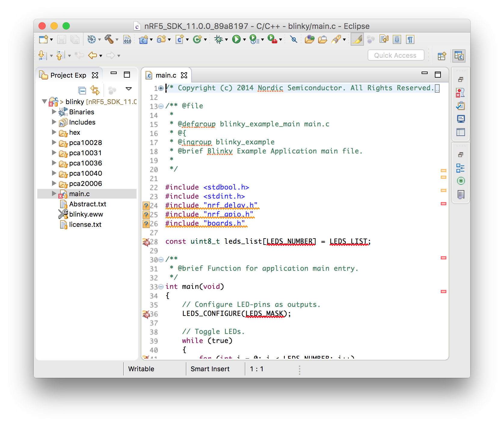Open Abstract.txt in the project tree
Viewport: 504px width, 426px height.
[x=88, y=204]
